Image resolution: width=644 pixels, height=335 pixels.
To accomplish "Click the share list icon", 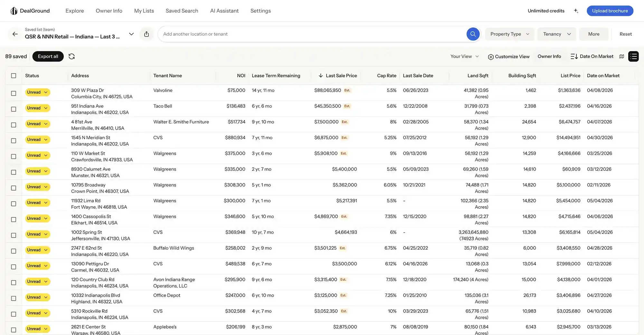I will point(147,34).
